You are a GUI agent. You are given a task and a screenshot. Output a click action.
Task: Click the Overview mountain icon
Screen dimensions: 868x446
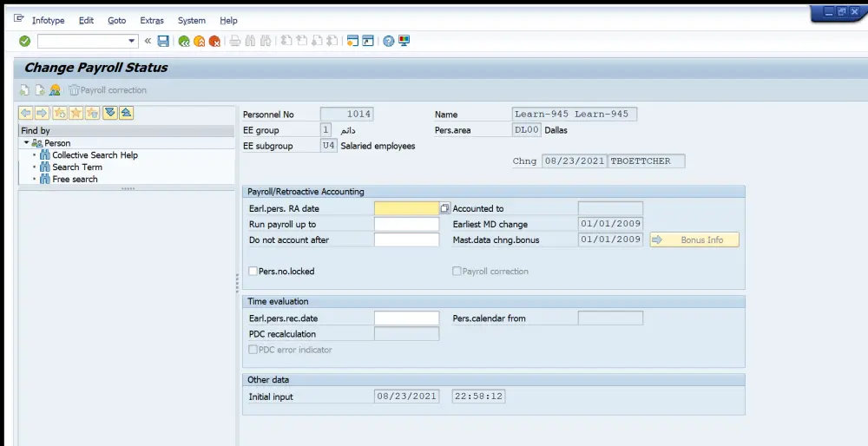55,89
